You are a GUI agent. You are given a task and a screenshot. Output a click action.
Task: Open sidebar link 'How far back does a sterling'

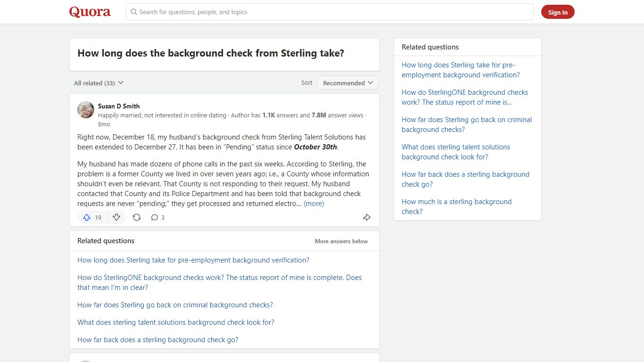[x=465, y=179]
